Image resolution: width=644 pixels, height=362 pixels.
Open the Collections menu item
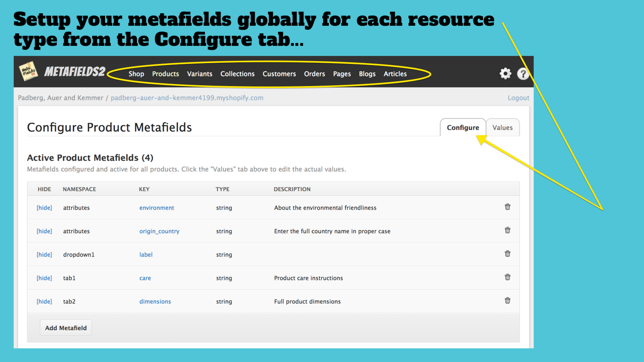(237, 74)
